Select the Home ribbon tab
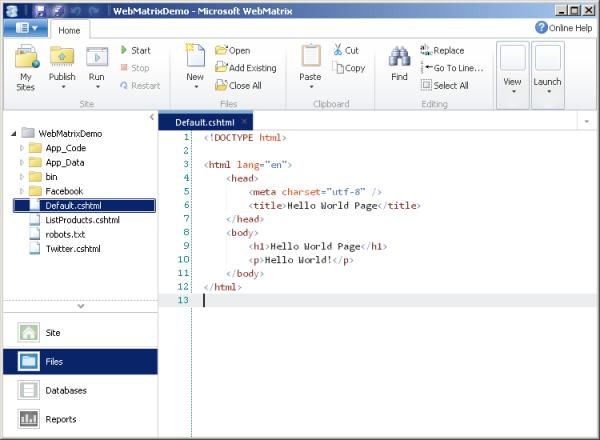This screenshot has height=440, width=600. [x=69, y=30]
